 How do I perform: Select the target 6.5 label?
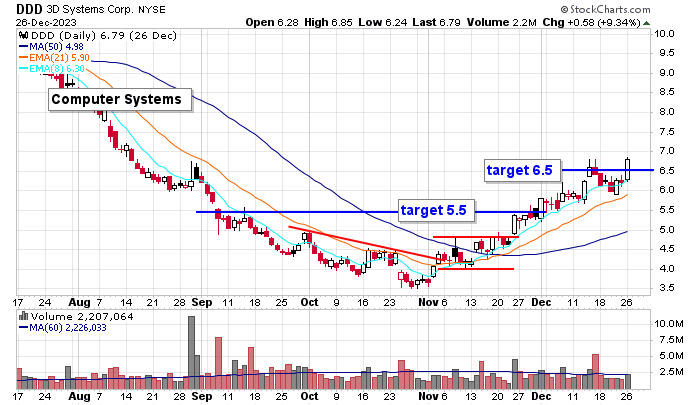click(x=522, y=170)
